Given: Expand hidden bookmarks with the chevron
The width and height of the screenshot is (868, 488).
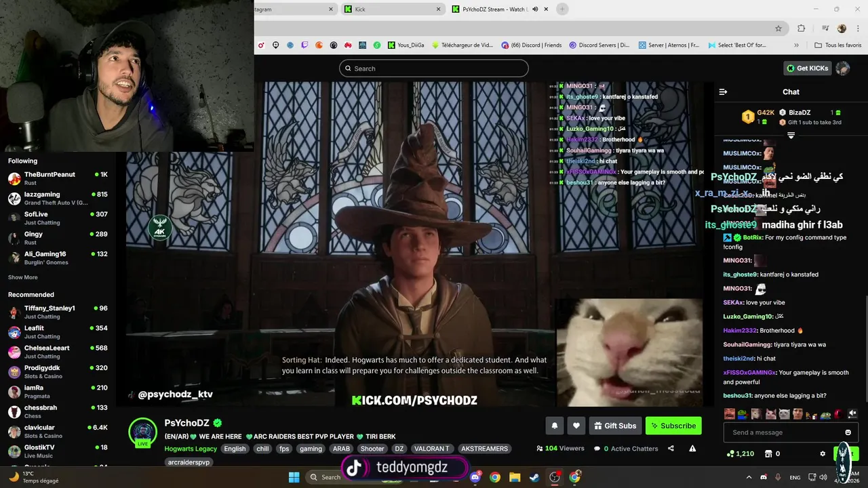Looking at the screenshot, I should point(796,45).
